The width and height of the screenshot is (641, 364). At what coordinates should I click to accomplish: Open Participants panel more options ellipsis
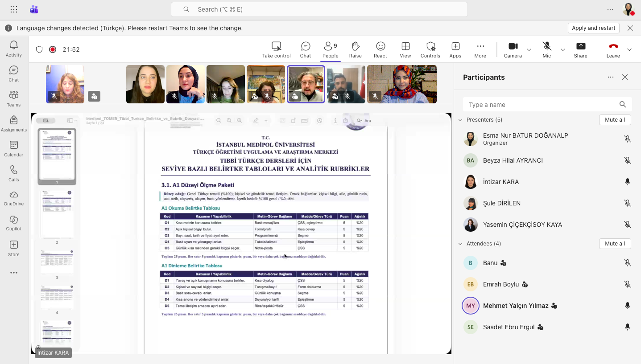(x=611, y=77)
